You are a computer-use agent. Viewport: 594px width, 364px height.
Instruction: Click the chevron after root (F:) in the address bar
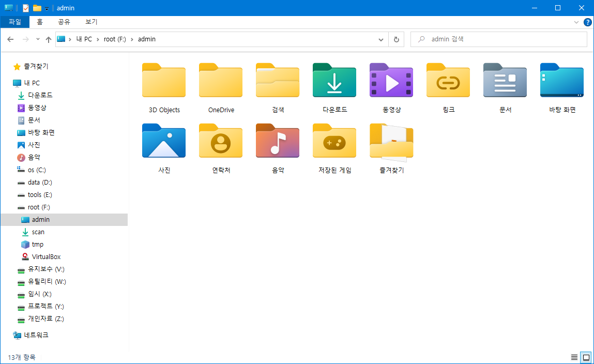click(x=132, y=39)
